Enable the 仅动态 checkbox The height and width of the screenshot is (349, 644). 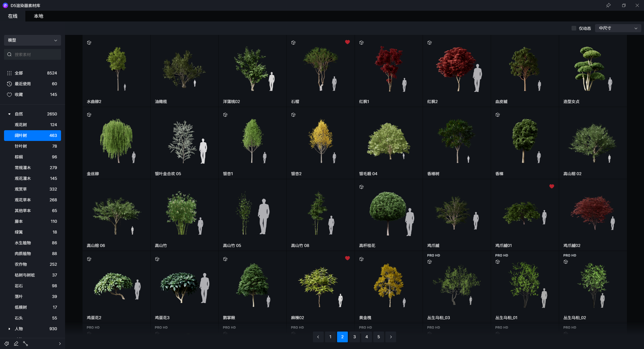click(x=574, y=29)
